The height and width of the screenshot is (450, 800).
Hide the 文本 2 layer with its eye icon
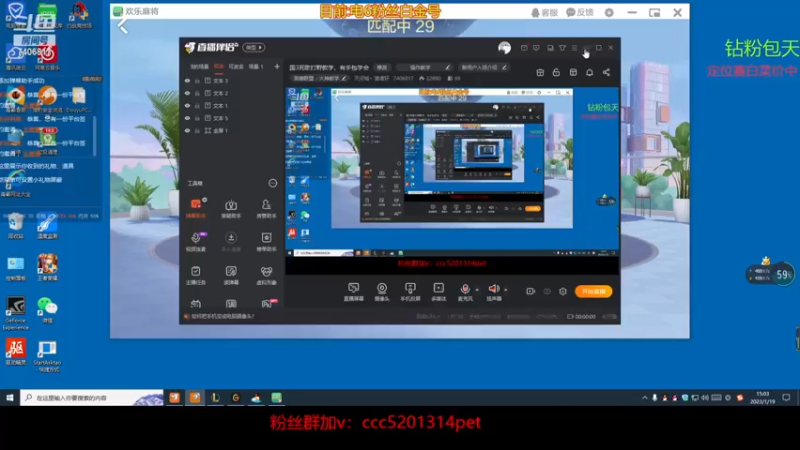click(x=187, y=93)
